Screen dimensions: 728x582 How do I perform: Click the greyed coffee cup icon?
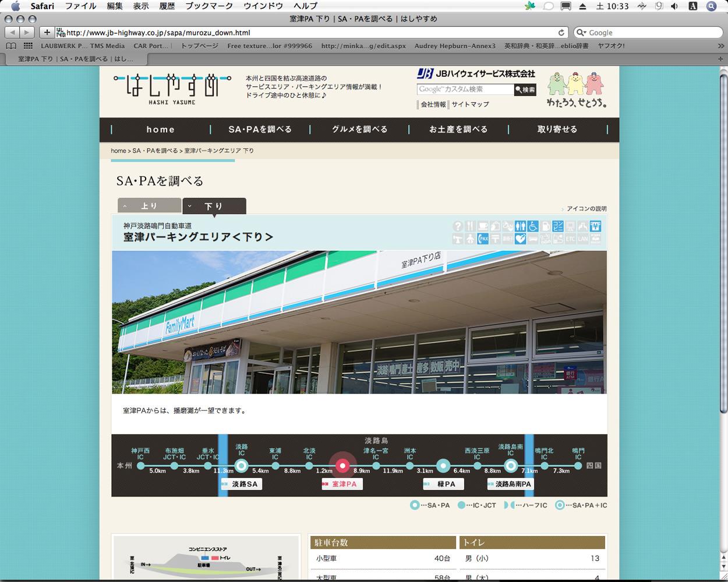click(483, 226)
